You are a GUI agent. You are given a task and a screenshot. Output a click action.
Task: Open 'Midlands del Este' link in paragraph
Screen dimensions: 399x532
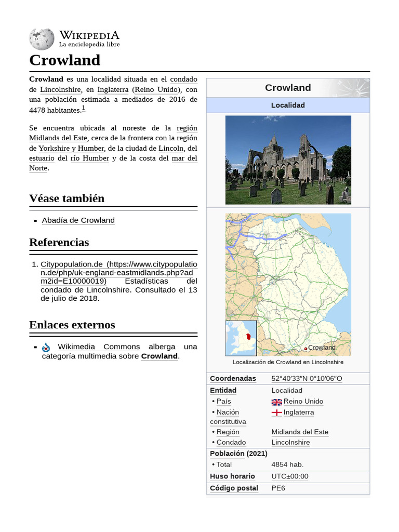click(58, 138)
